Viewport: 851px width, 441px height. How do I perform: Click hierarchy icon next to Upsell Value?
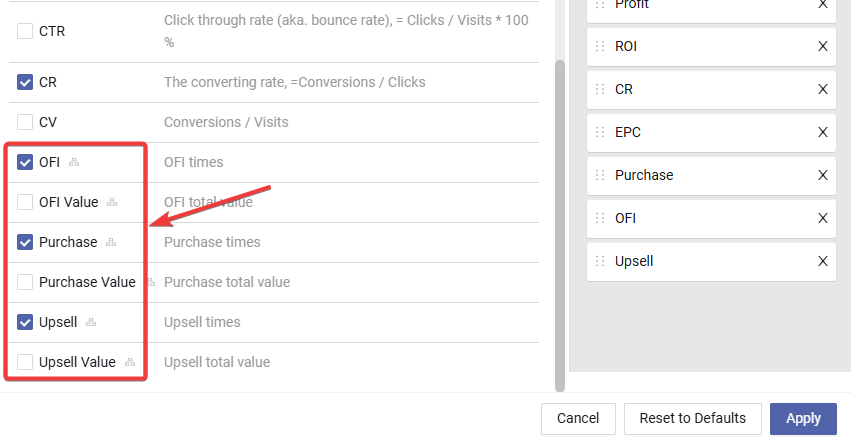click(130, 362)
